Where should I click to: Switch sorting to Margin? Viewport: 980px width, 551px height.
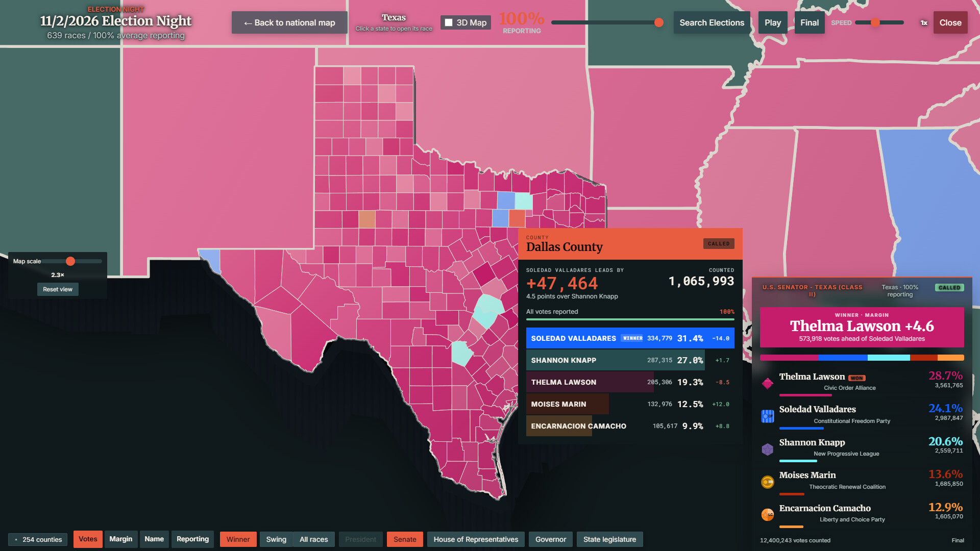click(121, 539)
